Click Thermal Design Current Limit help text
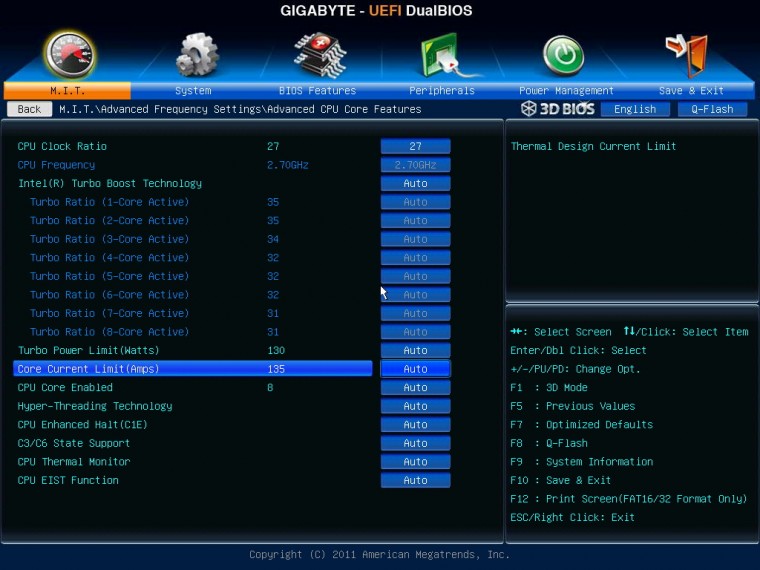760x570 pixels. tap(593, 146)
